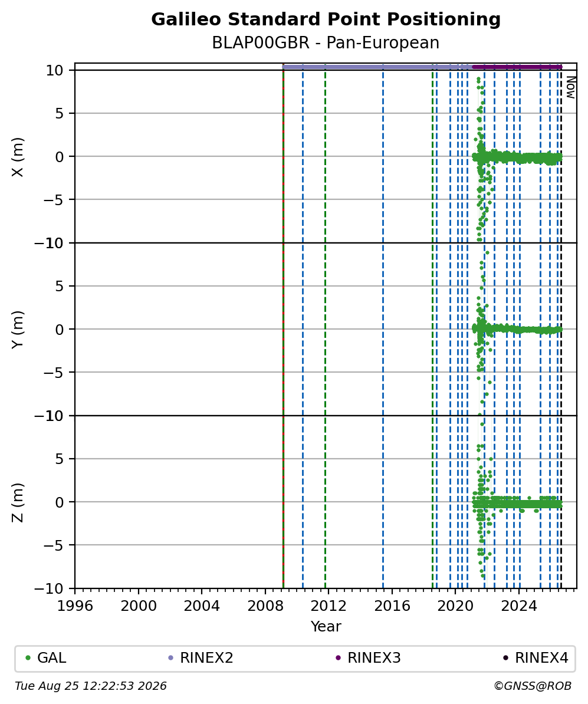
Task: Click the RINEX2 legend marker dot
Action: (170, 658)
